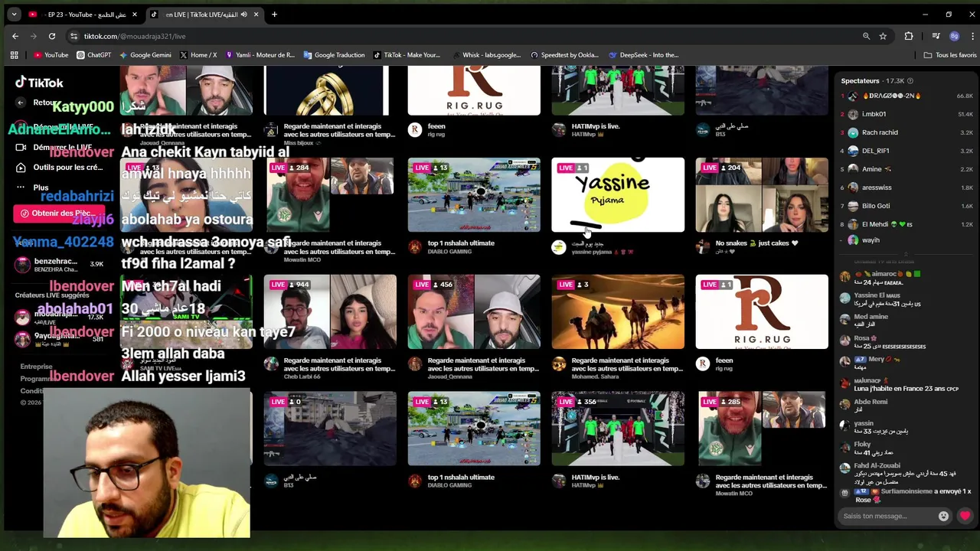Bookmark this page with the star icon
Screen dimensions: 980x551
pyautogui.click(x=883, y=36)
